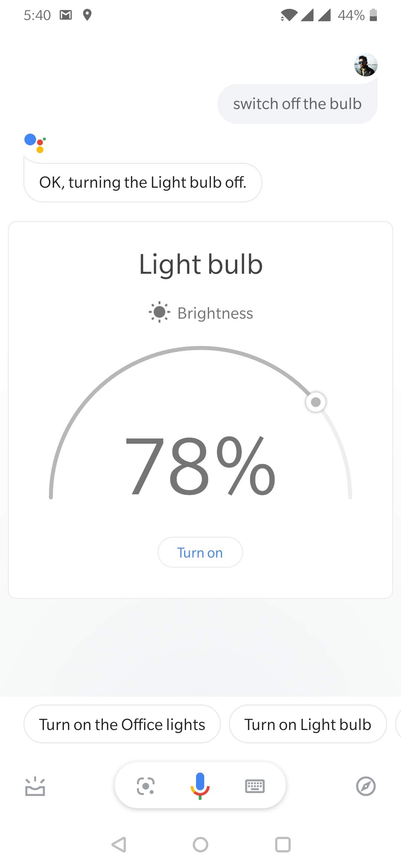Viewport: 401px width, 868px height.
Task: Tap the Light bulb card title
Action: pyautogui.click(x=200, y=264)
